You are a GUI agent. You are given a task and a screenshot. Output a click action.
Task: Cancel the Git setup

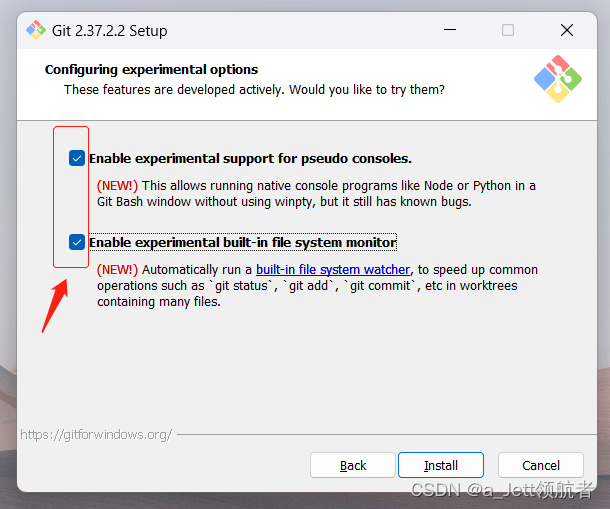541,465
